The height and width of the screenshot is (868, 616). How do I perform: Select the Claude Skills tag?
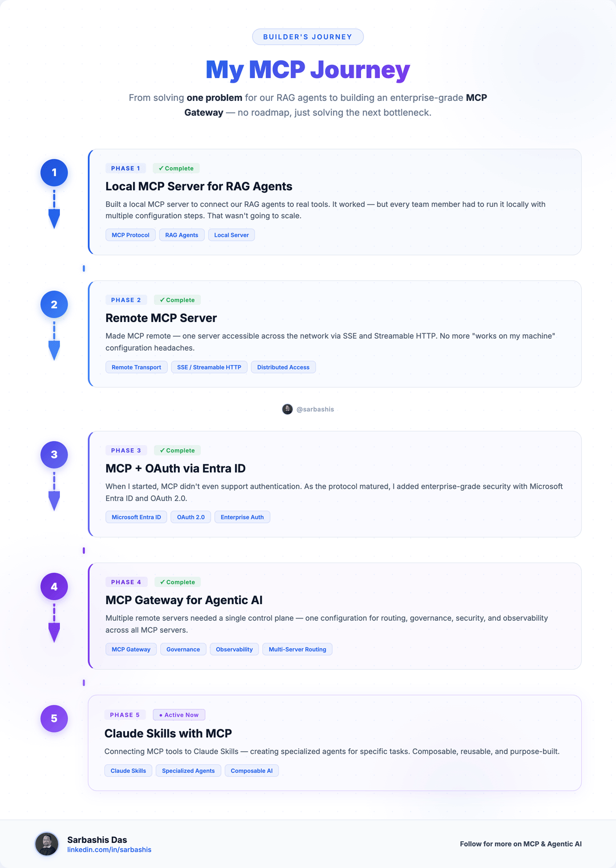pos(128,771)
